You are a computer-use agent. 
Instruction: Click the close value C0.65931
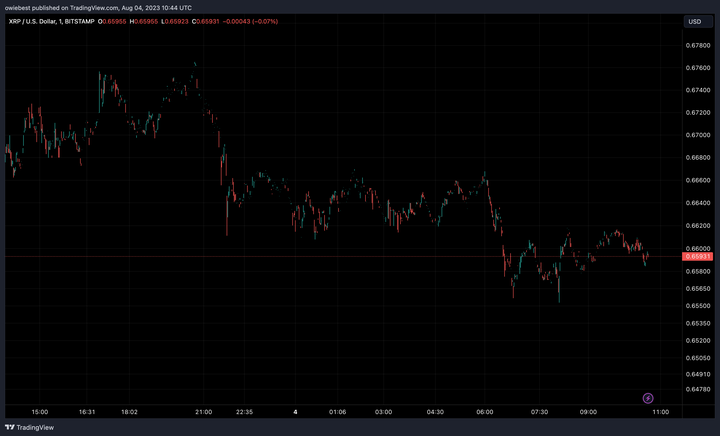[205, 22]
